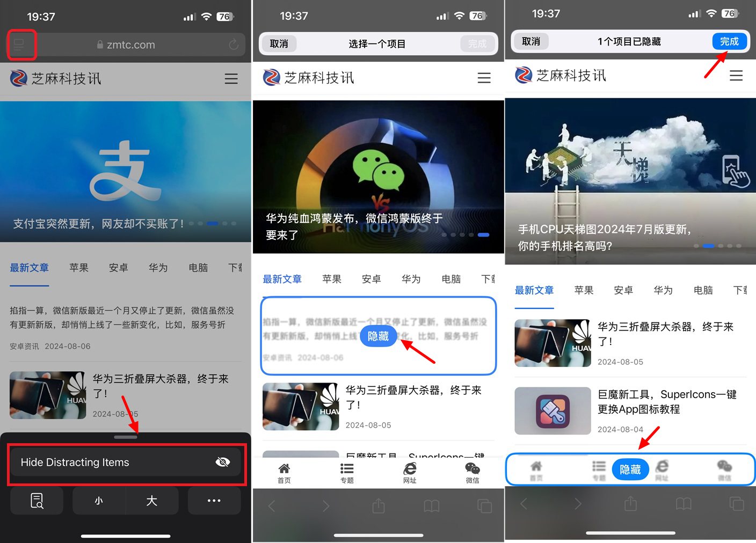Toggle the eye-slash on Hide Distracting Items
Screen dimensions: 756x543
pos(223,461)
